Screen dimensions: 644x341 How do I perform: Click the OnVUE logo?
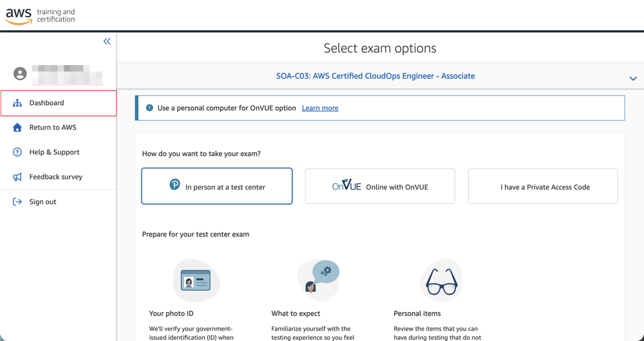tap(346, 185)
